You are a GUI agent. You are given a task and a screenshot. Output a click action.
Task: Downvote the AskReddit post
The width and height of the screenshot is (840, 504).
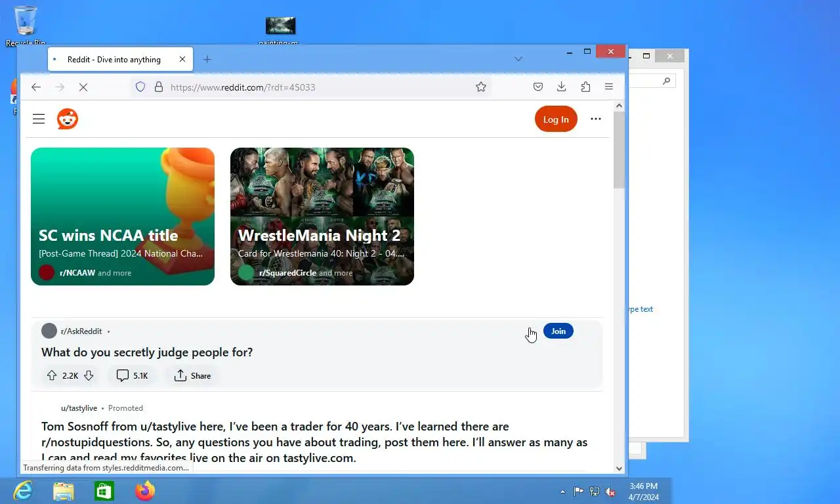click(x=89, y=375)
